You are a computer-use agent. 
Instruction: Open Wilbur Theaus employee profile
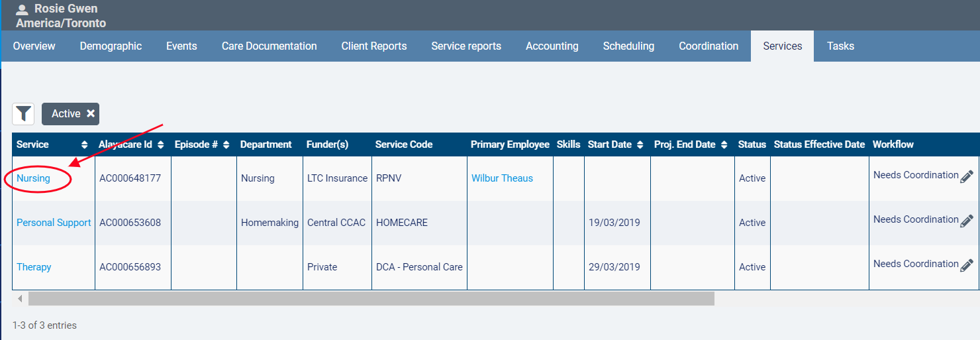click(x=502, y=178)
